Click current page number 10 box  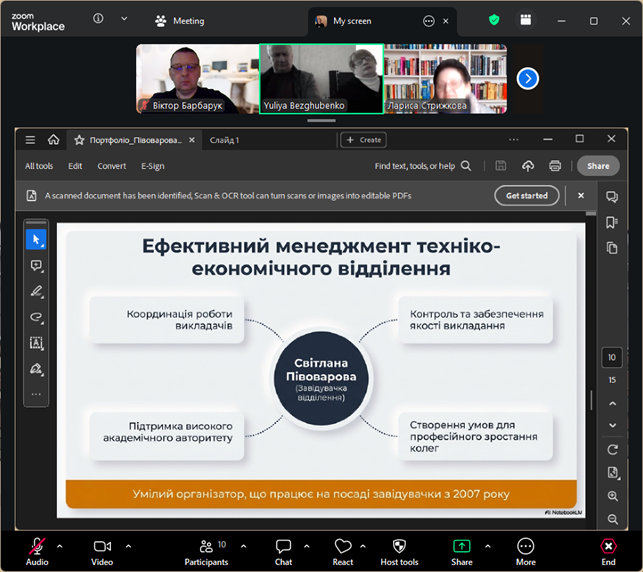pyautogui.click(x=612, y=358)
